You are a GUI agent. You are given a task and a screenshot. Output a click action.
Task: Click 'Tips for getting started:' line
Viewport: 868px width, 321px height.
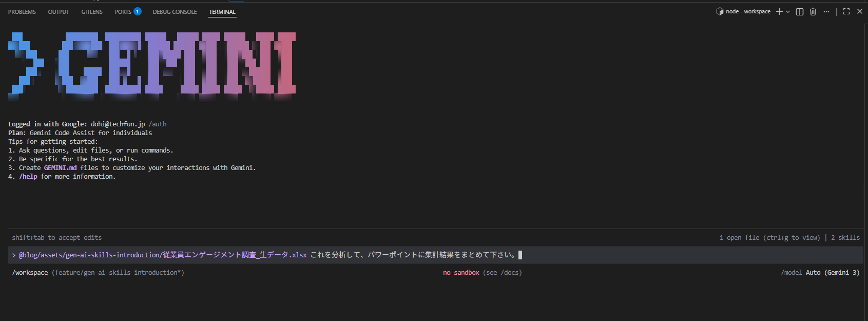pos(53,142)
